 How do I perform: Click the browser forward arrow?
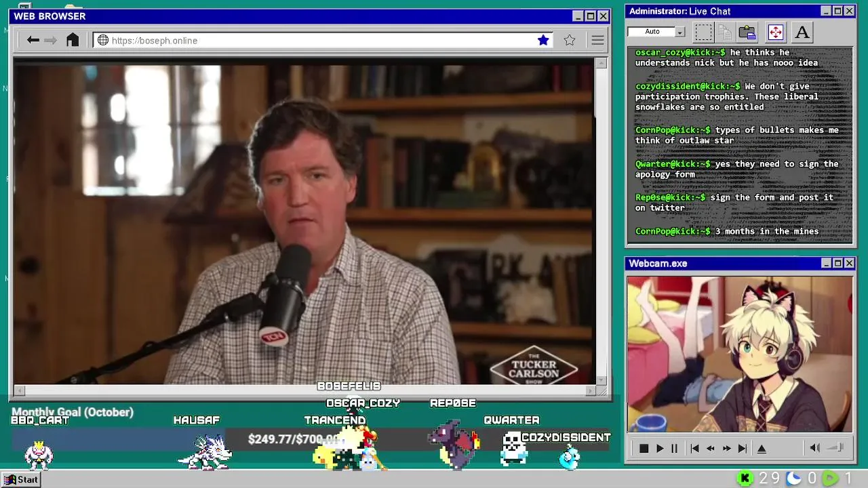click(50, 41)
